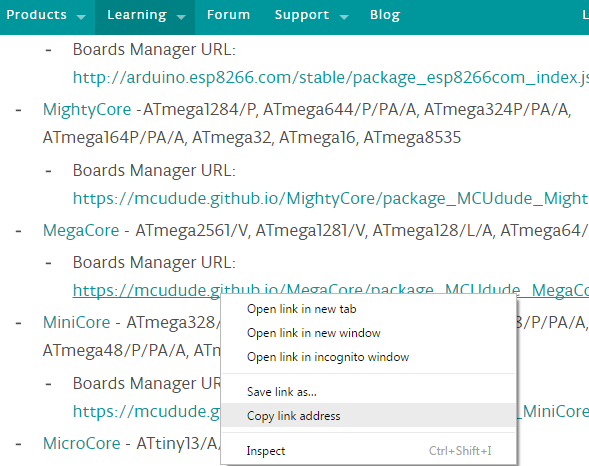Open the arduino.esp8266.com package index link
The image size is (589, 466).
click(x=331, y=78)
